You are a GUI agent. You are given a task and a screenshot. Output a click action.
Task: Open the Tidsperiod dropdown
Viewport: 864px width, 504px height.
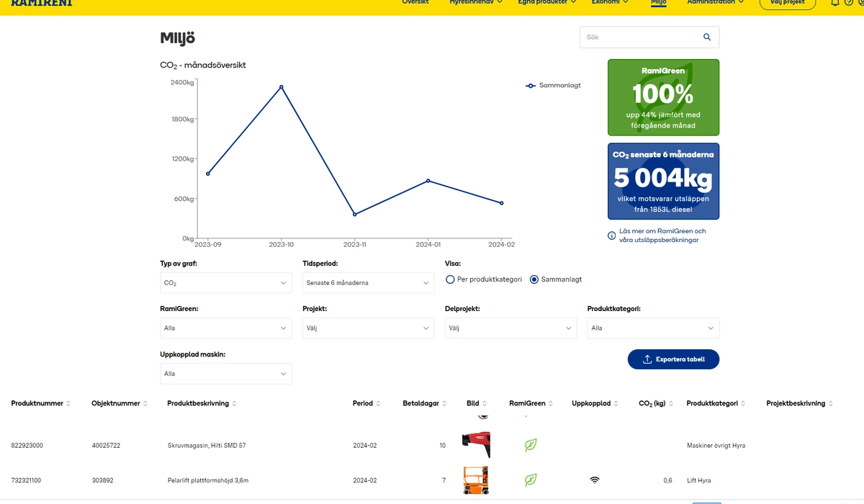click(x=369, y=283)
